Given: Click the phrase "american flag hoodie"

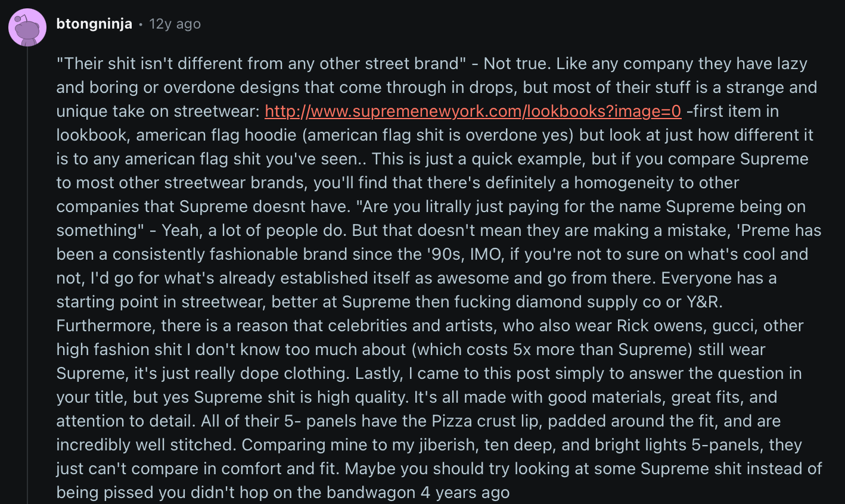Looking at the screenshot, I should click(x=216, y=135).
